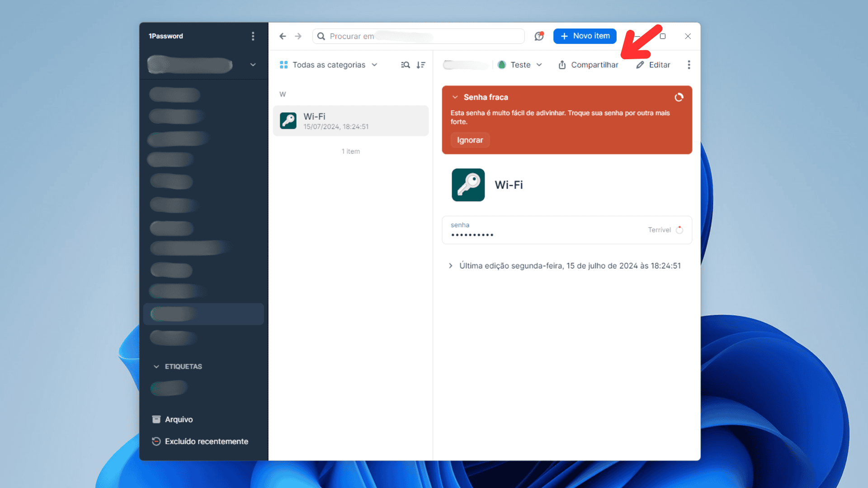868x488 pixels.
Task: Click the highlighted blurred sidebar entry
Action: click(203, 314)
